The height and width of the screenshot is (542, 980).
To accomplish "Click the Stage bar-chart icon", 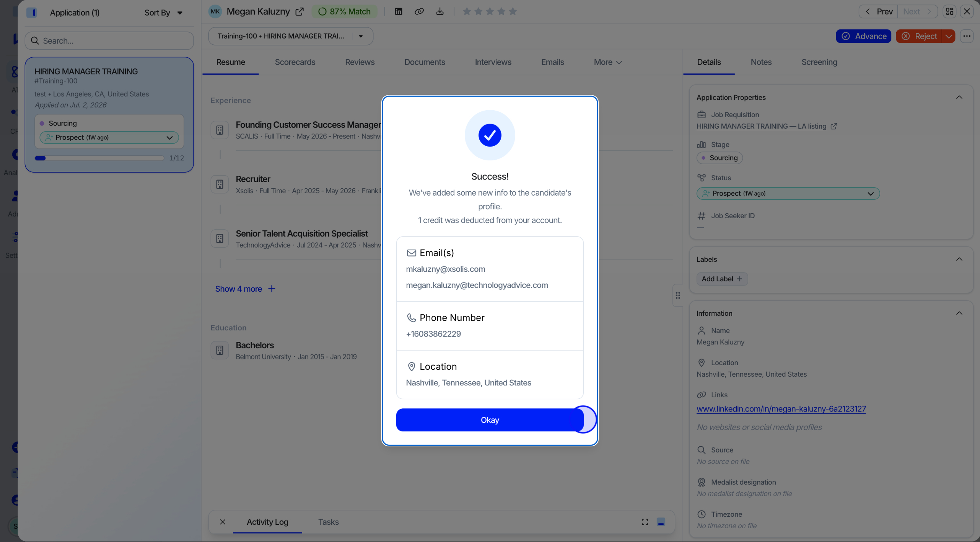I will 701,144.
